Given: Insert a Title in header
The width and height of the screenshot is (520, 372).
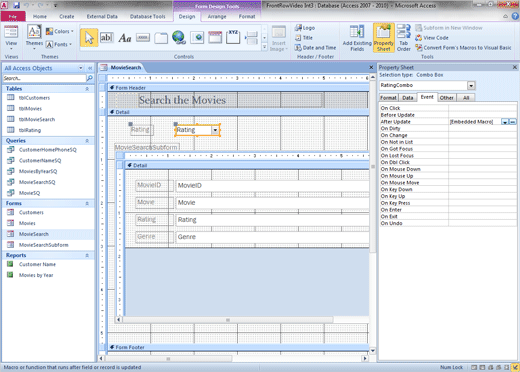Looking at the screenshot, I should coord(304,38).
